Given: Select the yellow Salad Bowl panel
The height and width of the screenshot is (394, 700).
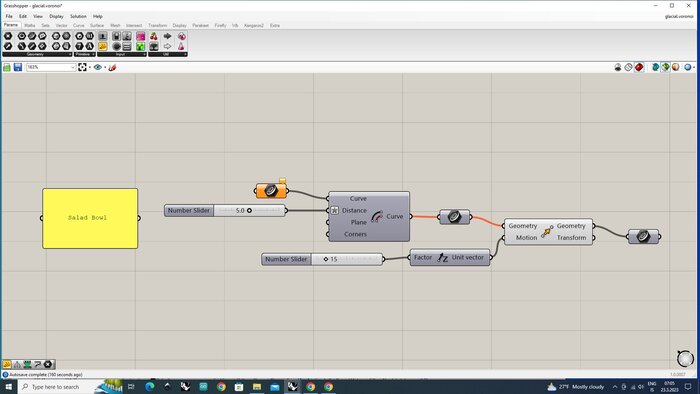Looking at the screenshot, I should pyautogui.click(x=90, y=218).
